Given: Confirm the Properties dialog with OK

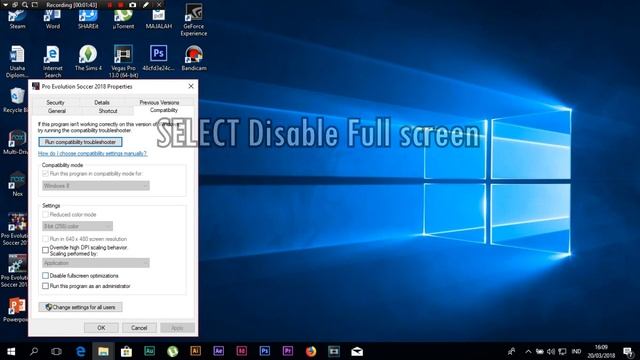Looking at the screenshot, I should 101,328.
